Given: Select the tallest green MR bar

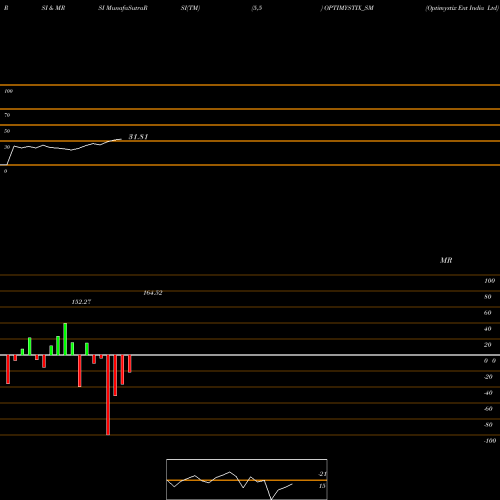Looking at the screenshot, I should point(65,339).
